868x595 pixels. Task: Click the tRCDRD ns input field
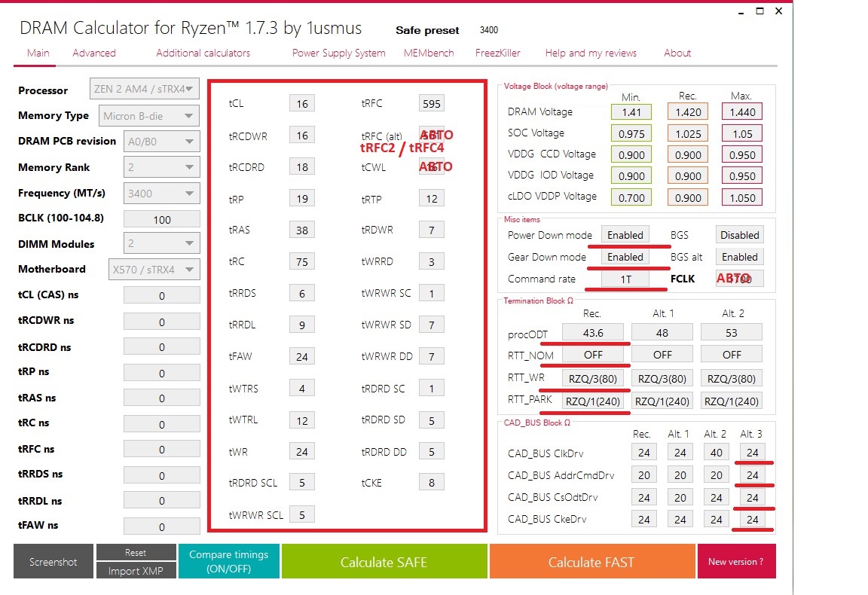(162, 347)
